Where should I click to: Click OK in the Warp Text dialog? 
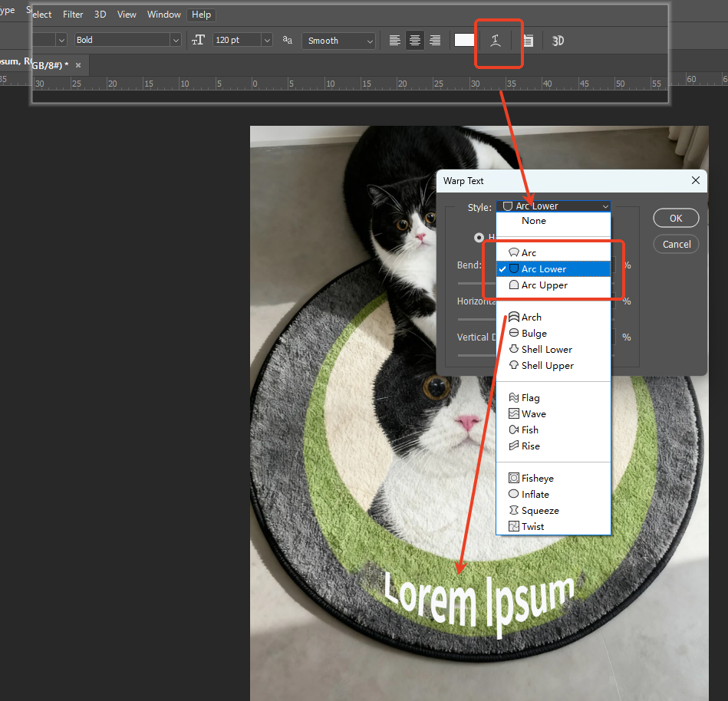[x=675, y=218]
